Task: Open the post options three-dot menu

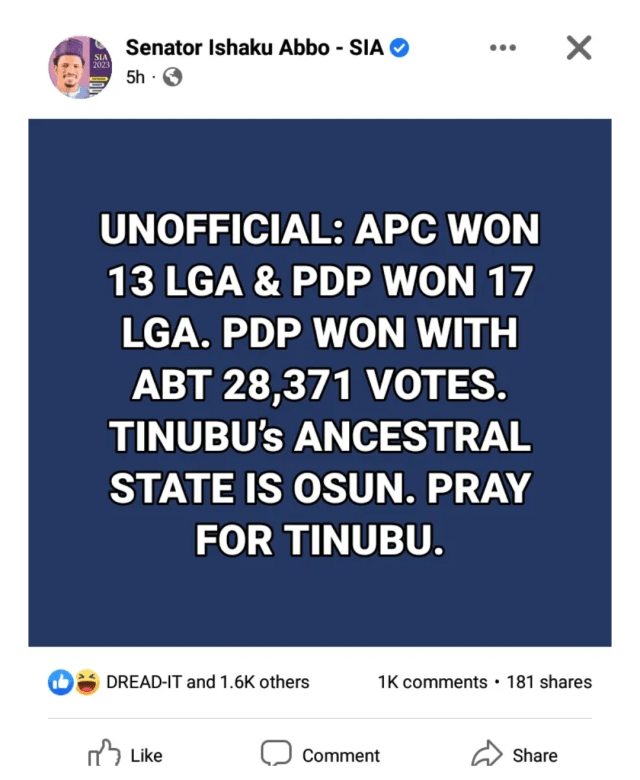Action: (503, 48)
